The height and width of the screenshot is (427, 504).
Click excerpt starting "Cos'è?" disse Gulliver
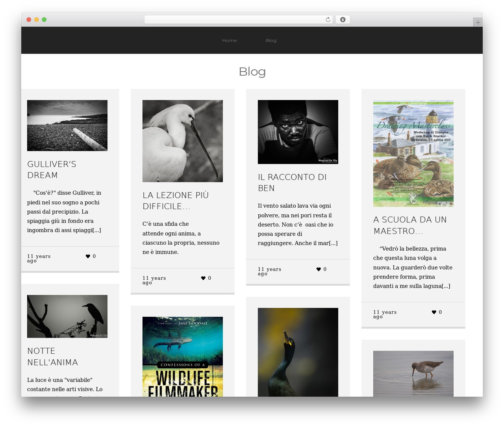pyautogui.click(x=65, y=212)
